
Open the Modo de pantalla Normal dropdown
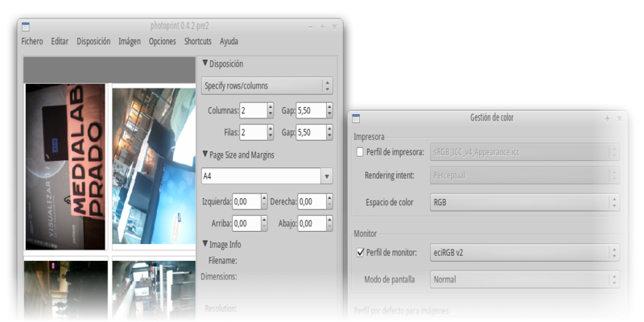click(525, 279)
